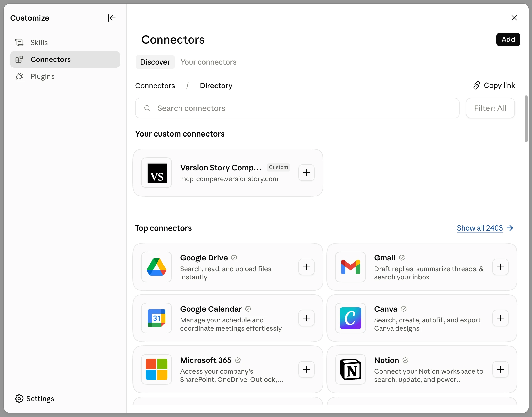Open the Settings label at bottom

(x=40, y=399)
